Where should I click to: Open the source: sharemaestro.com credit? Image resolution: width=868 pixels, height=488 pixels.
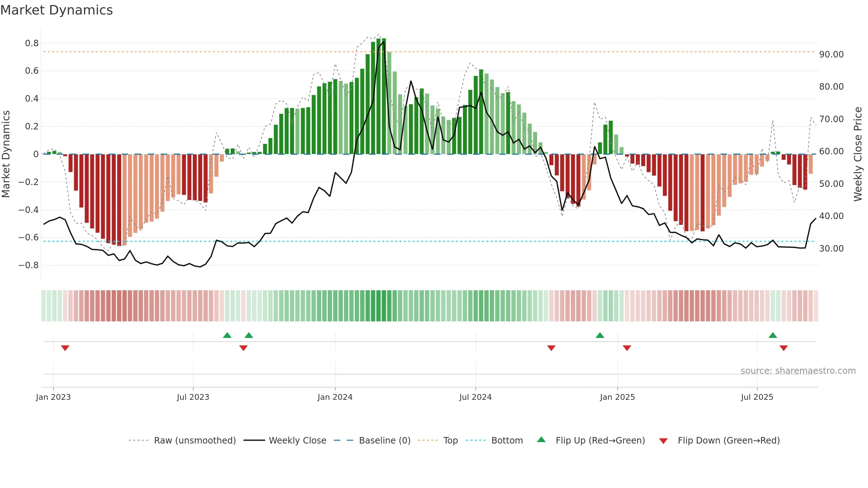tap(798, 371)
